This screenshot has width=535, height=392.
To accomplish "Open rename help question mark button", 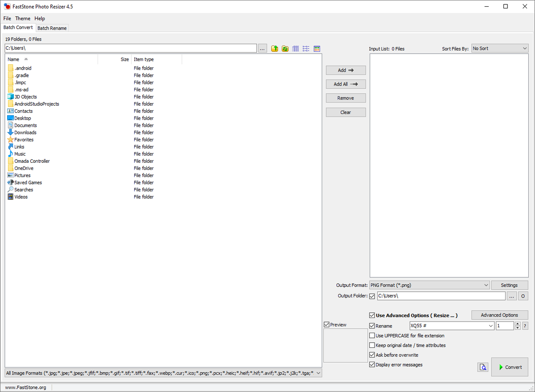I will click(525, 326).
